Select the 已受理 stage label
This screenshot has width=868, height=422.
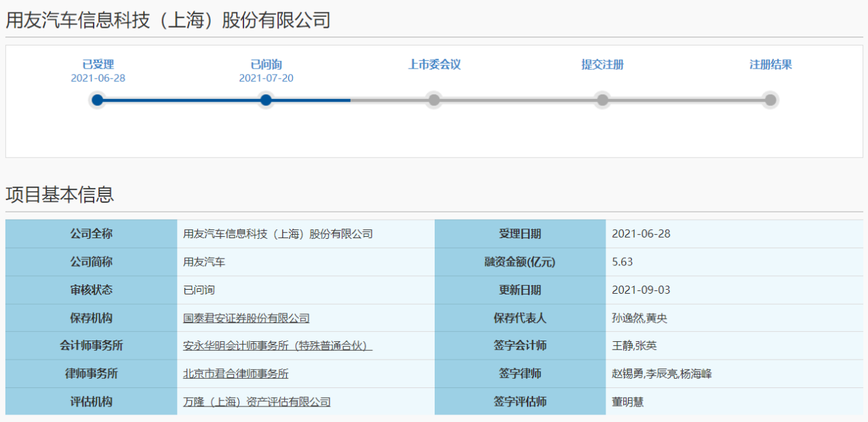[98, 65]
